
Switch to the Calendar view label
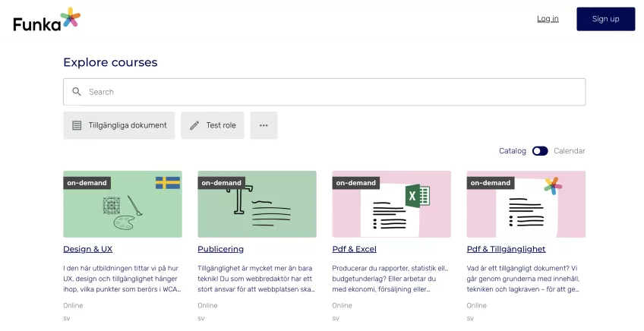[x=570, y=151]
